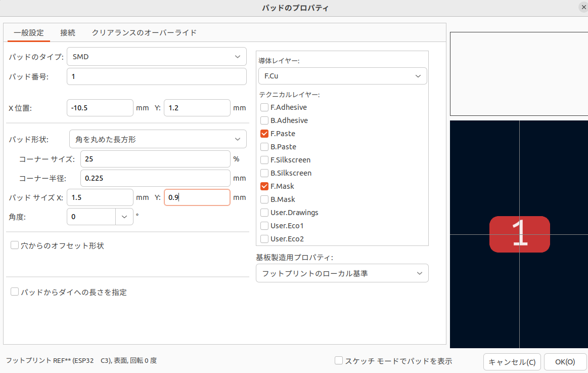588x373 pixels.
Task: Uncheck the F.Mask layer
Action: click(x=264, y=186)
